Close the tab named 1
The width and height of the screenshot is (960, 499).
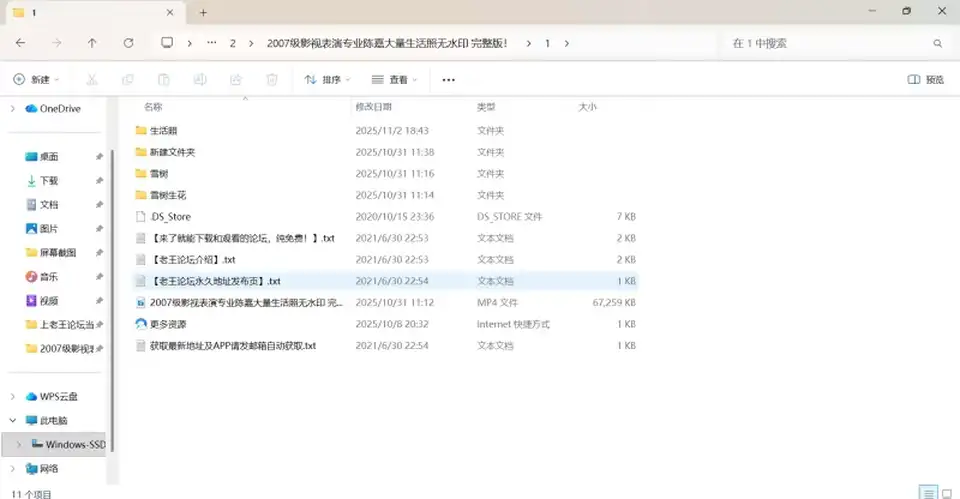coord(170,12)
